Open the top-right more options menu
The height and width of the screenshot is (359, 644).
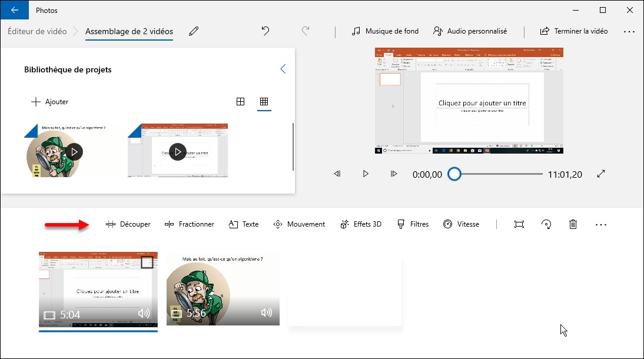point(629,31)
